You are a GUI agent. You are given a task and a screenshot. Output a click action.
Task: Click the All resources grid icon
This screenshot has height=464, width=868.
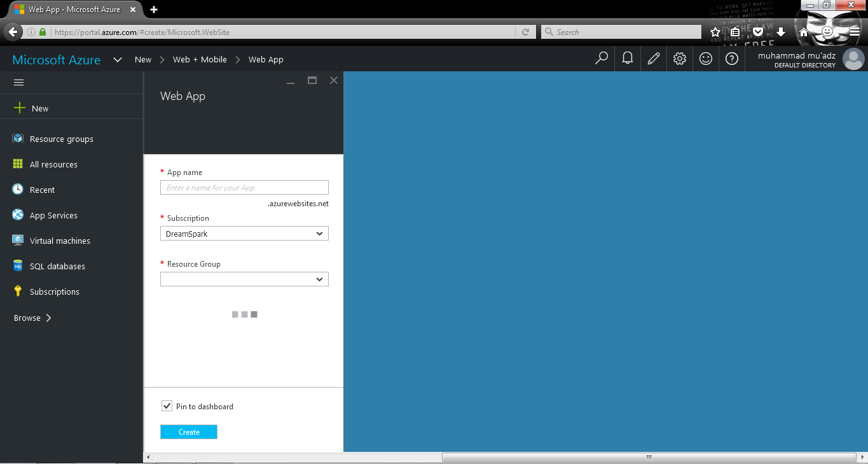(18, 164)
